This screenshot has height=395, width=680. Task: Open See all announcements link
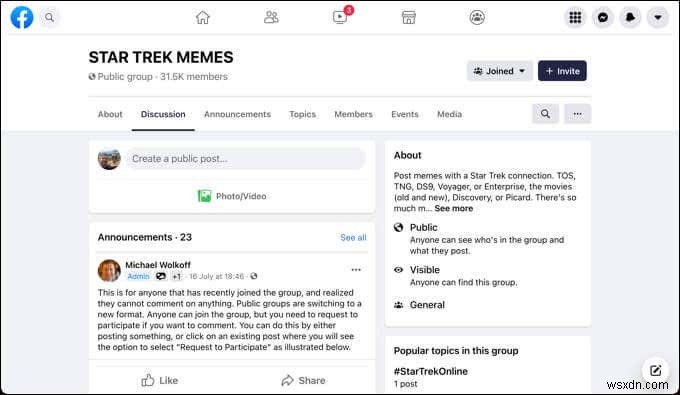(x=353, y=237)
